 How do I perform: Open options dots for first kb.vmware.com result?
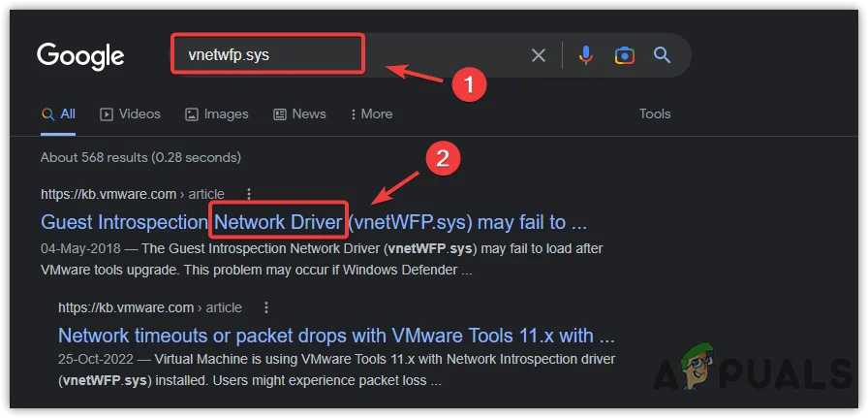(x=249, y=194)
